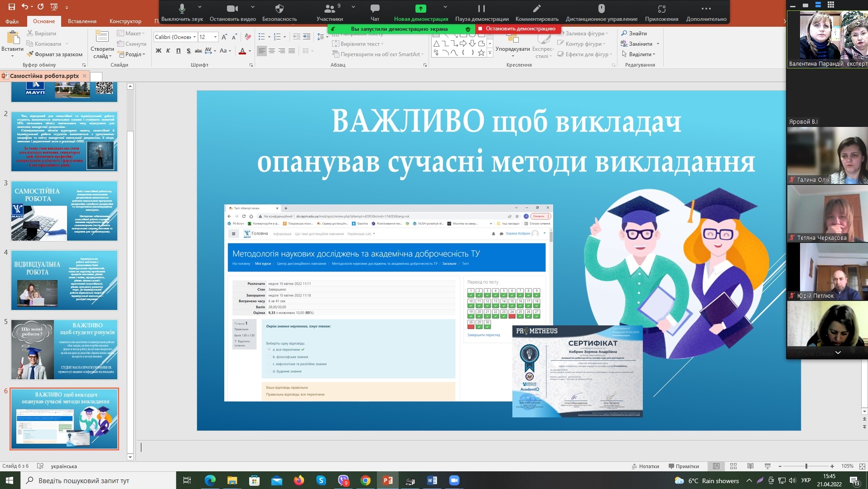Toggle italic formatting (К)
Screen dimensions: 868x489
pos(168,51)
